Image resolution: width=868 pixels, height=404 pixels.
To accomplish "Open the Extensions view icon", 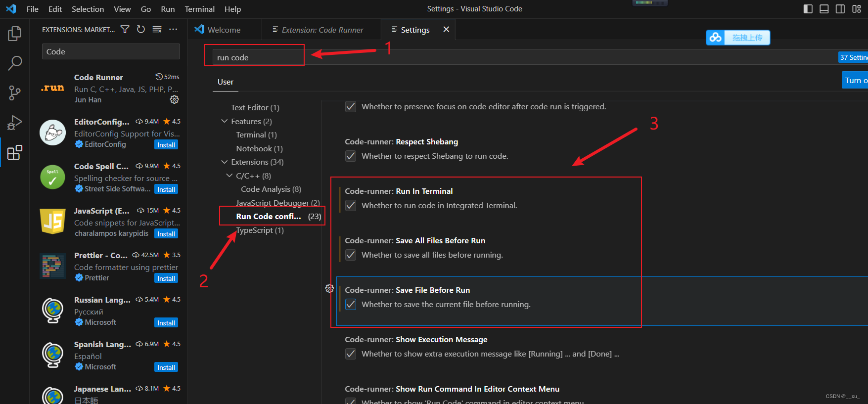I will 15,152.
